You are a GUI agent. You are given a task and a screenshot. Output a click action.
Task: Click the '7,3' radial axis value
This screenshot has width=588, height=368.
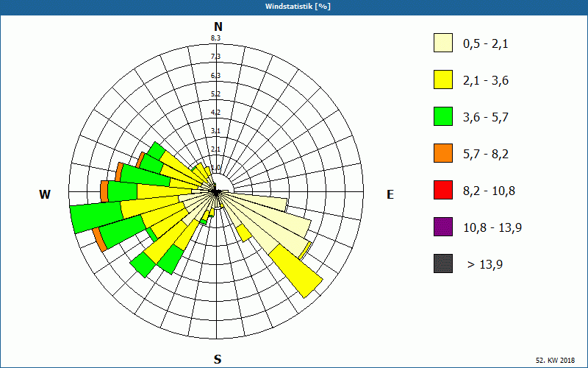[x=215, y=57]
